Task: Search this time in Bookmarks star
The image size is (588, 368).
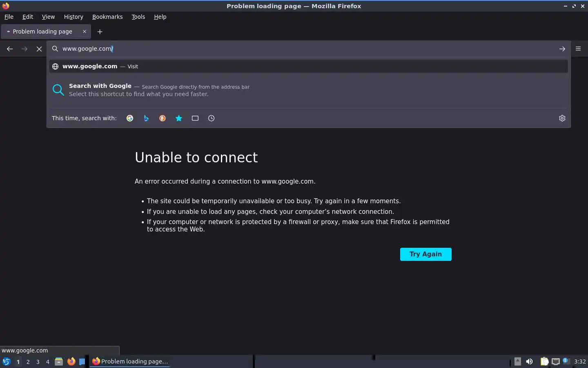Action: click(x=179, y=118)
